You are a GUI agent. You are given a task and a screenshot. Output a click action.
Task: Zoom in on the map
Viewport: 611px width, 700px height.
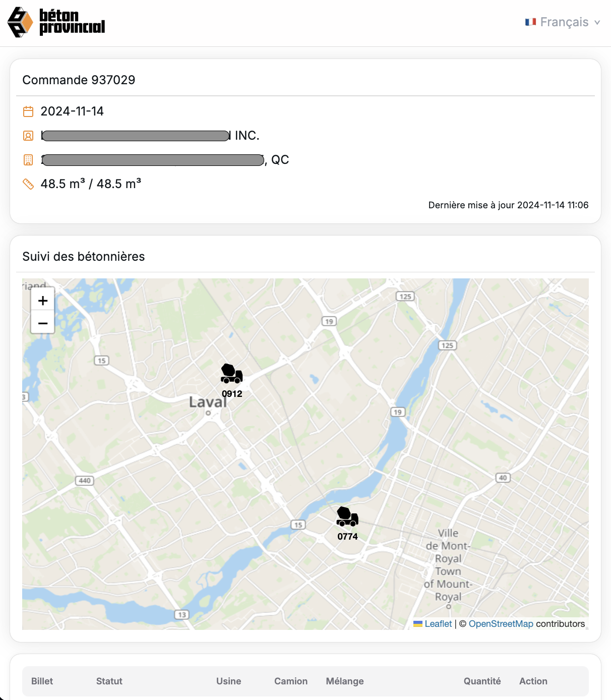[x=43, y=301]
